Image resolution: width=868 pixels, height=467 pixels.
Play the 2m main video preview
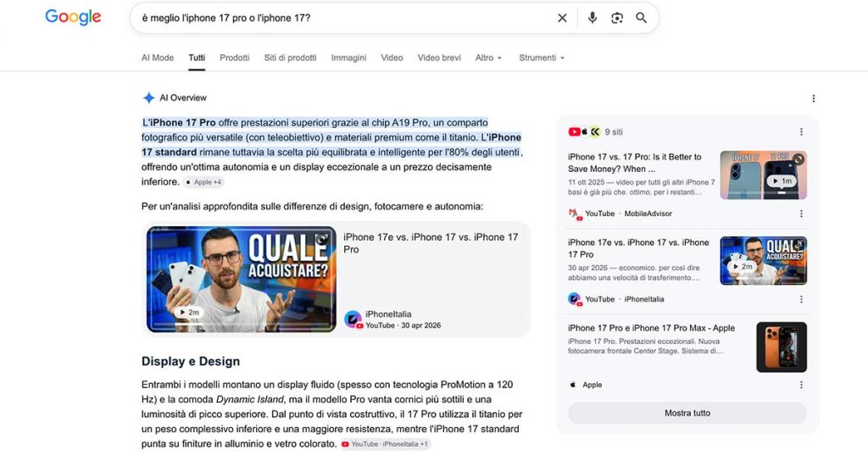[x=189, y=312]
